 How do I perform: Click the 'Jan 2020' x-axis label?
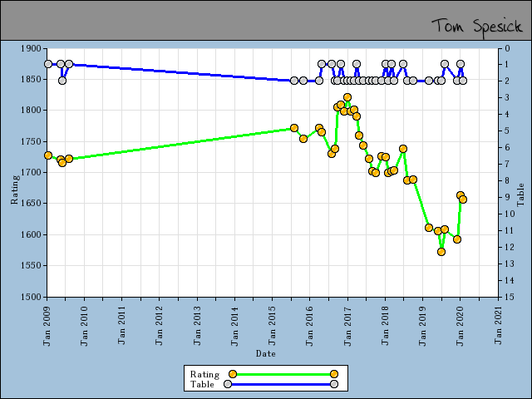tap(460, 326)
